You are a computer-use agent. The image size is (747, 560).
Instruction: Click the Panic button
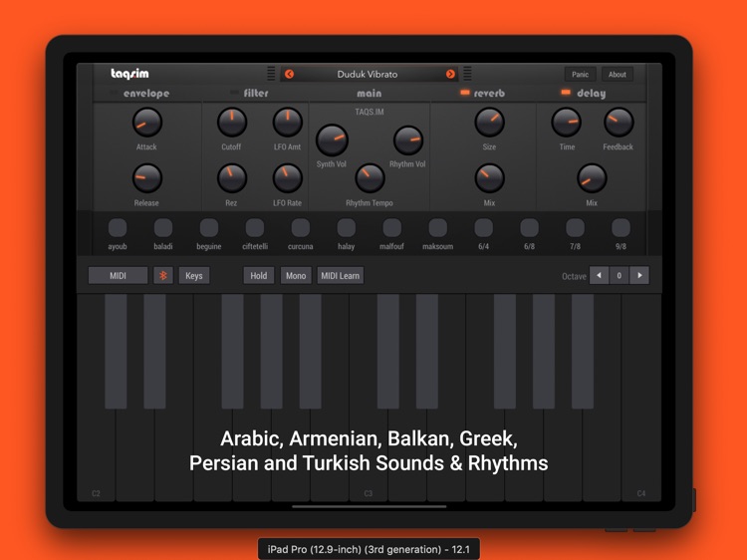580,75
